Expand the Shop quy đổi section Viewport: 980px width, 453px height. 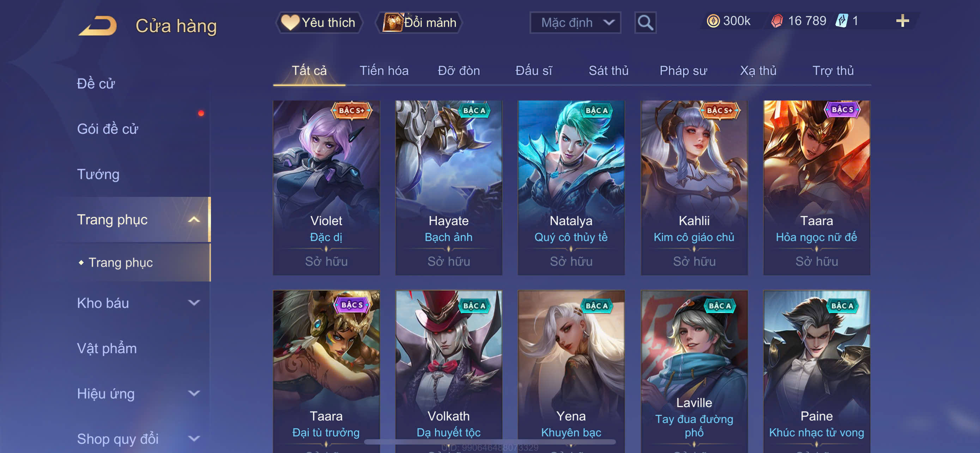(x=194, y=439)
